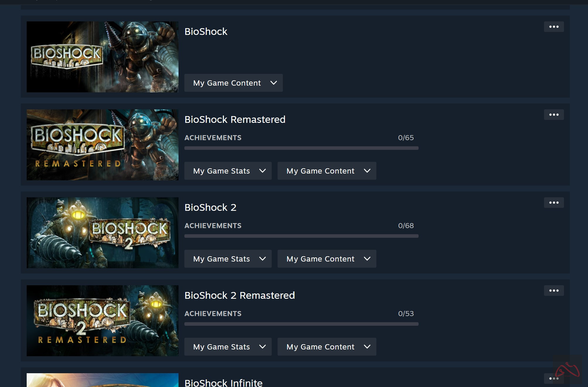Screen dimensions: 588x387
Task: Open the three-dot menu for BioShock 2 Remastered
Action: (x=554, y=291)
